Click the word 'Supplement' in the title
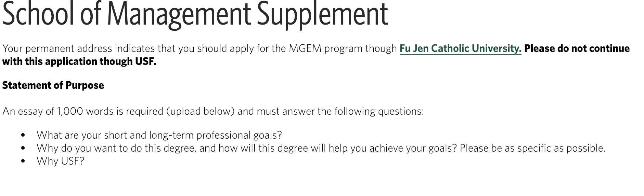 tap(322, 14)
